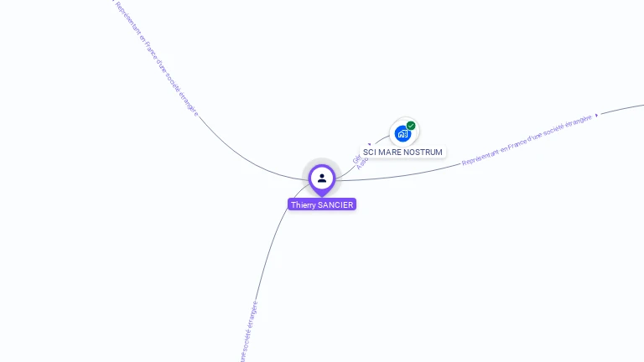Image resolution: width=644 pixels, height=362 pixels.
Task: Select the vertical société étrangère label at bottom
Action: pos(249,332)
